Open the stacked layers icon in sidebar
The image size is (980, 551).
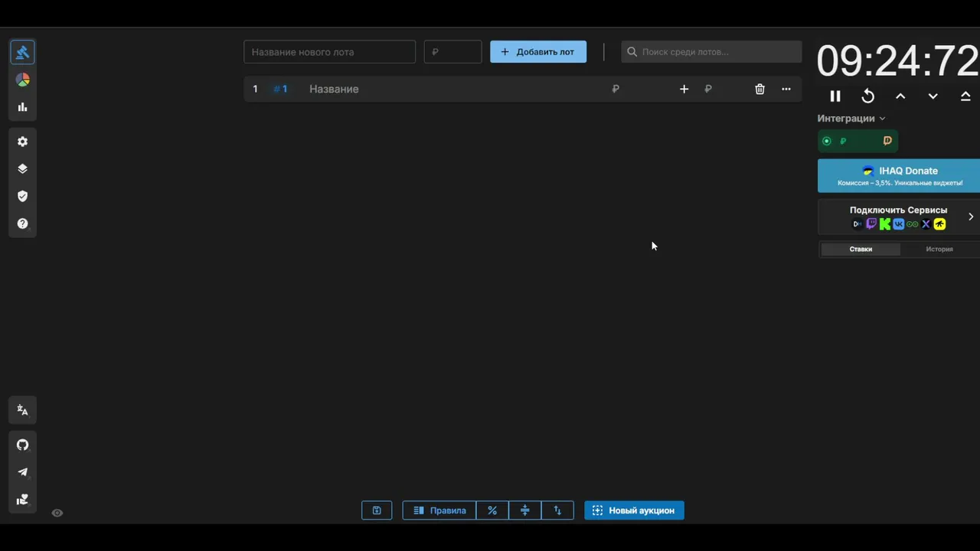22,169
